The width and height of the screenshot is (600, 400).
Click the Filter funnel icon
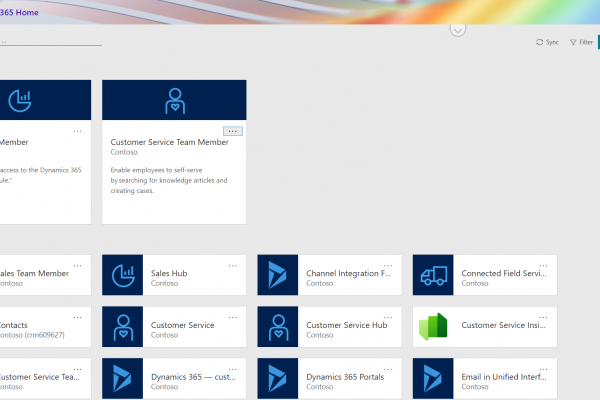click(x=573, y=42)
